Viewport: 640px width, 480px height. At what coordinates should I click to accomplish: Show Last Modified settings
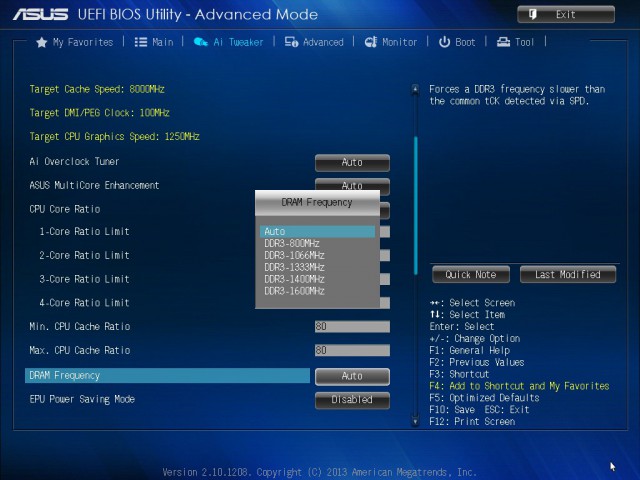[x=568, y=274]
